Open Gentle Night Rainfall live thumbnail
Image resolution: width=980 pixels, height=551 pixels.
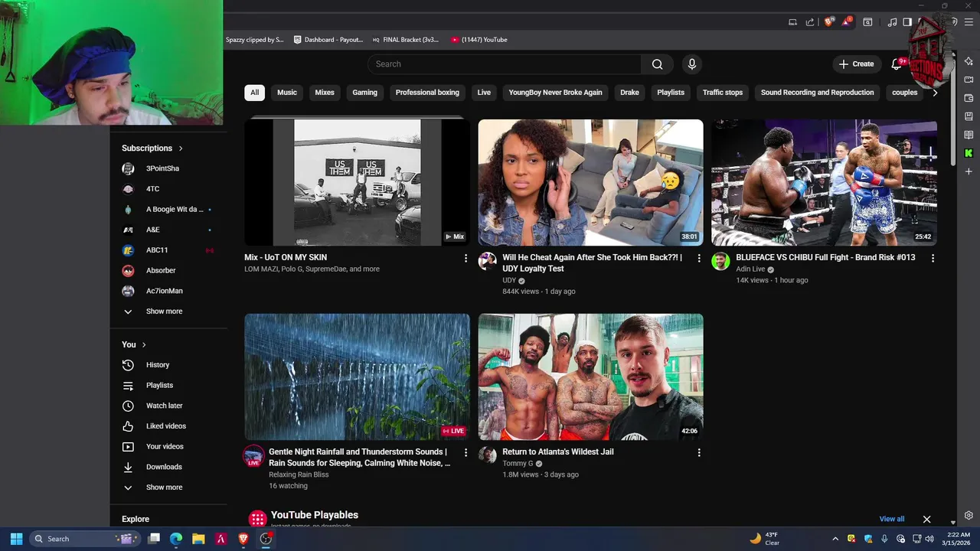tap(358, 377)
